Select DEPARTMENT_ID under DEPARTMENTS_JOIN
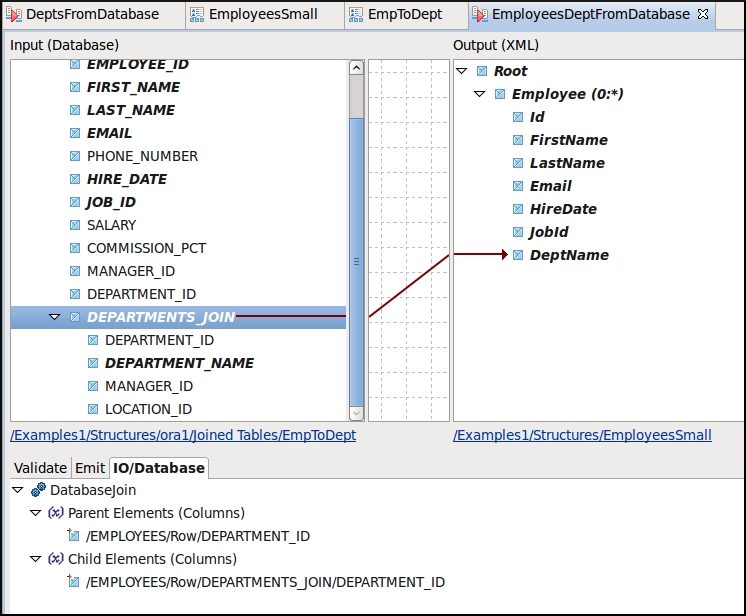 pyautogui.click(x=159, y=340)
